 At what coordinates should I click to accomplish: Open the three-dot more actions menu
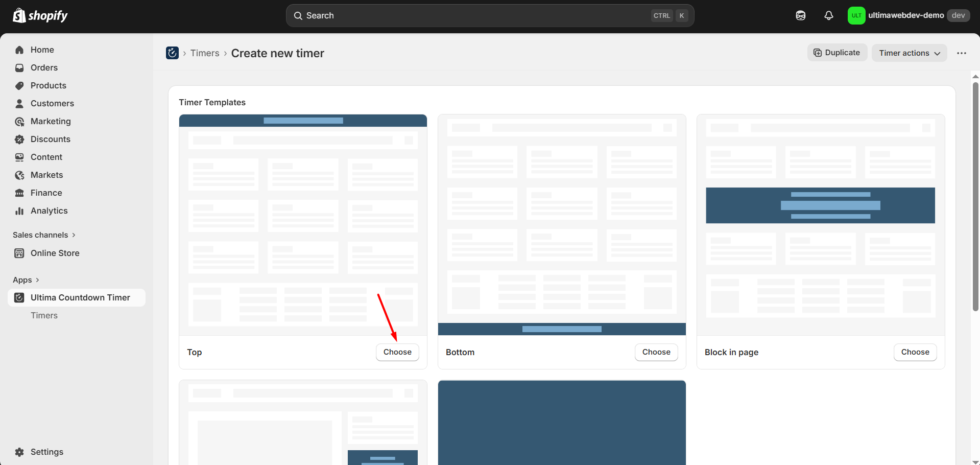(962, 53)
